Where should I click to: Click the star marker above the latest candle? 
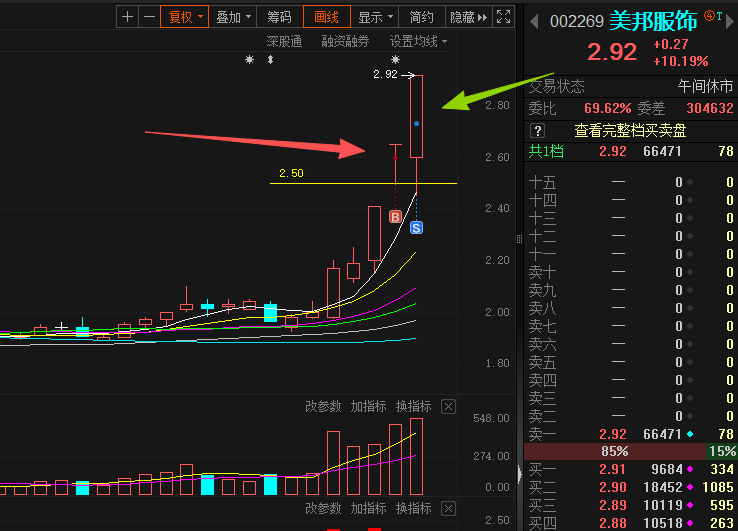click(x=395, y=59)
